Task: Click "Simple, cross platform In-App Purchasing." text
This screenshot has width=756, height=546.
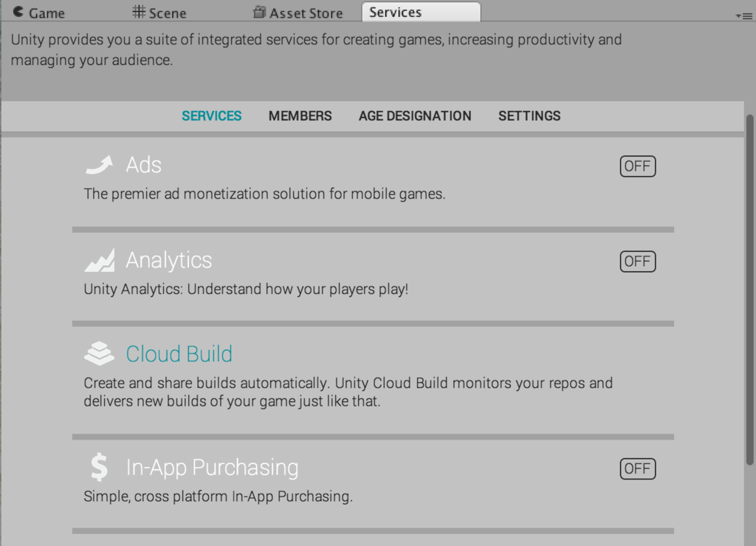Action: (x=218, y=496)
